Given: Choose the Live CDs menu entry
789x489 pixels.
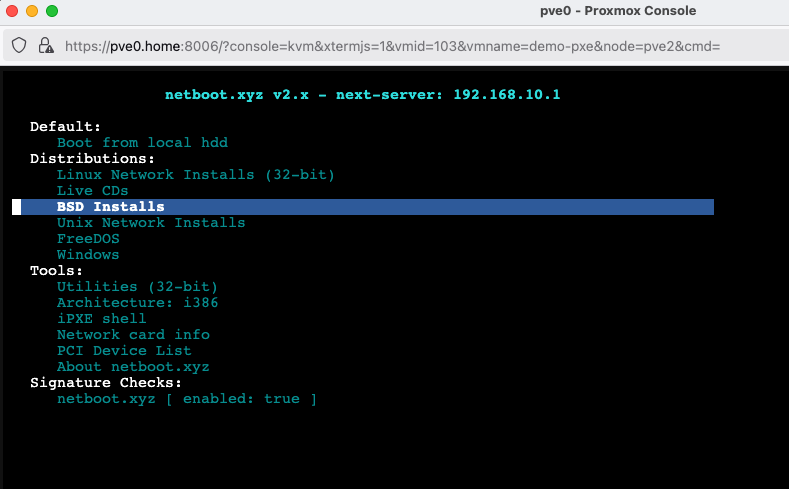Looking at the screenshot, I should coord(92,191).
